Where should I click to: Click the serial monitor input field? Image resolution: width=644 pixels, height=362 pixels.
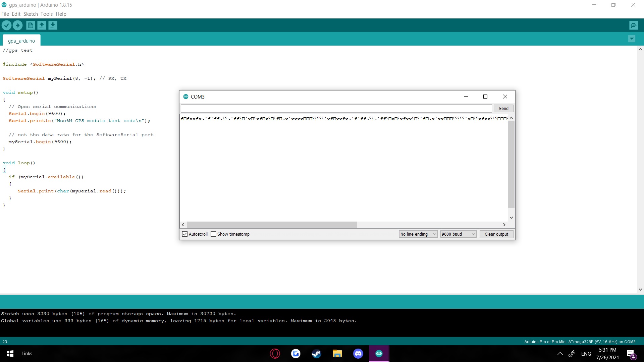tap(336, 108)
